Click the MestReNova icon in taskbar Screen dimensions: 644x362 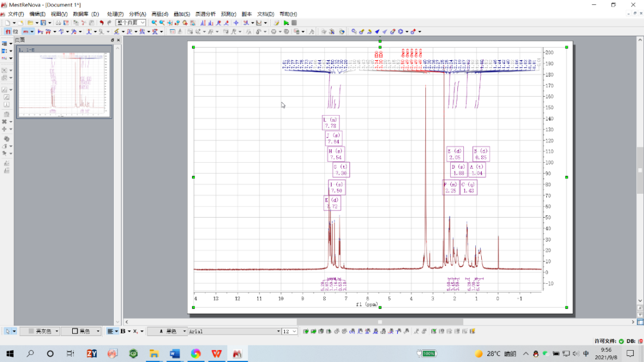[237, 354]
